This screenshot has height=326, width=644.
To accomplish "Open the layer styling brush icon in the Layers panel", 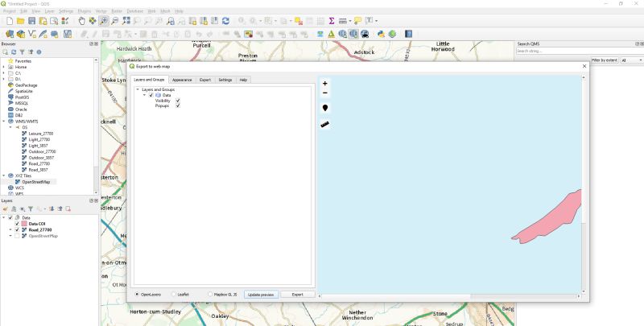I will [x=6, y=209].
